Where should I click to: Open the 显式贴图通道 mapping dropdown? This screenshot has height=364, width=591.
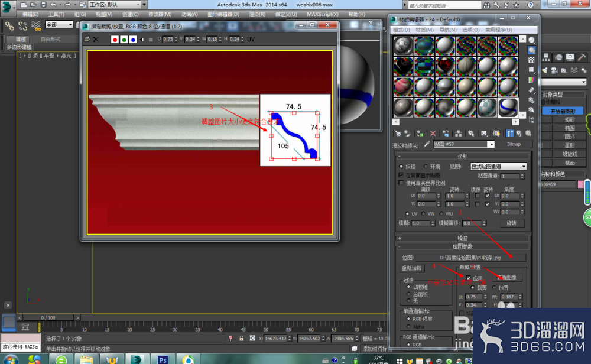498,167
